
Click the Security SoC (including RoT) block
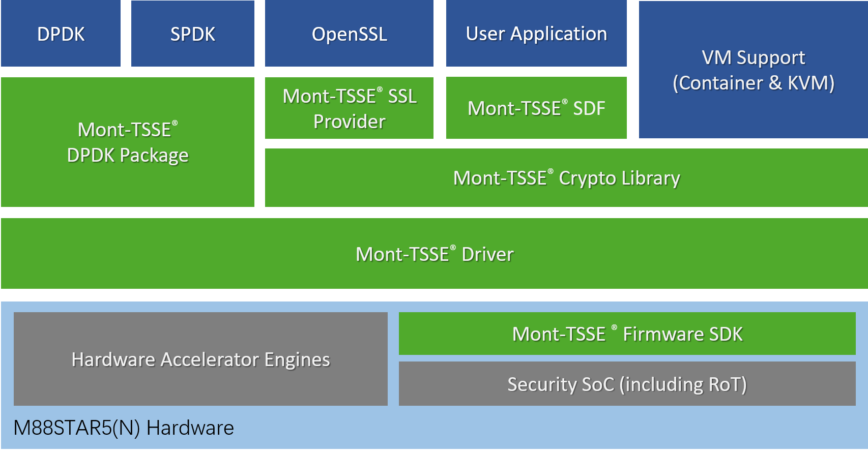627,384
